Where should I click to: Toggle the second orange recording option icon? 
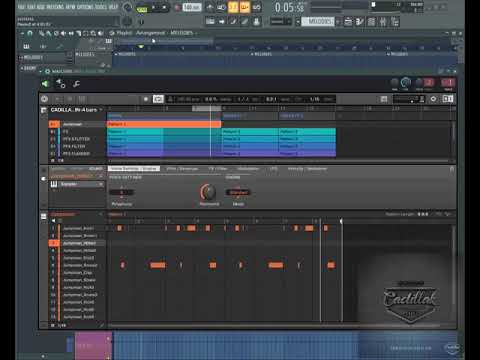(x=245, y=7)
